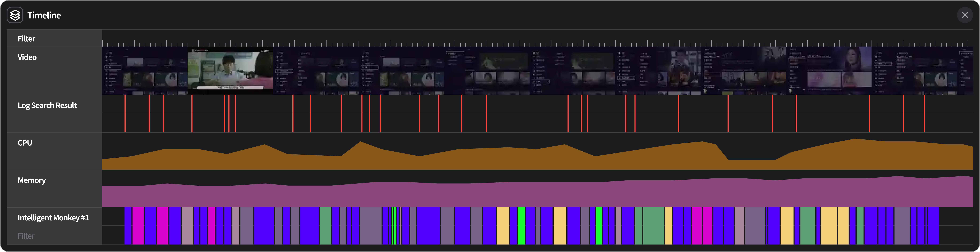Jump to the first red log search marker
Screen dimensions: 980x252
(x=125, y=113)
